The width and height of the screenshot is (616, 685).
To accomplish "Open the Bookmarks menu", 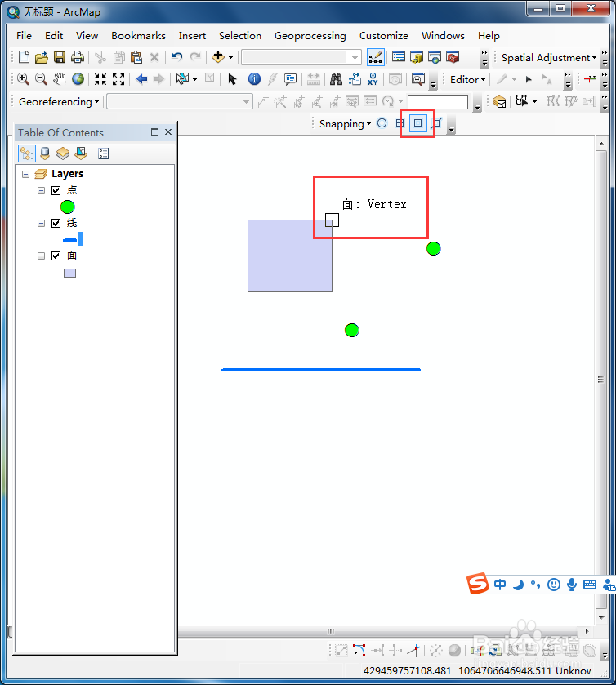I will click(138, 35).
